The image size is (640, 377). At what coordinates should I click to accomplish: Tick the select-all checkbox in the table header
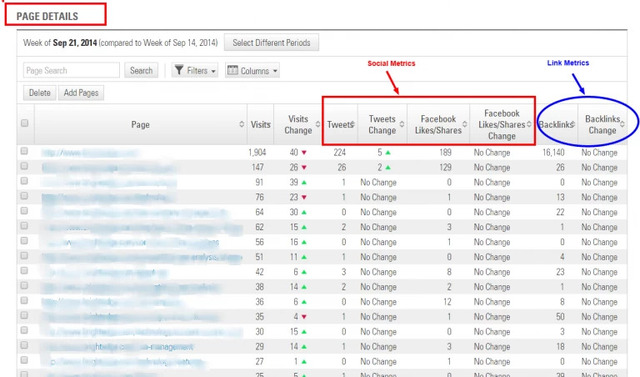point(24,123)
